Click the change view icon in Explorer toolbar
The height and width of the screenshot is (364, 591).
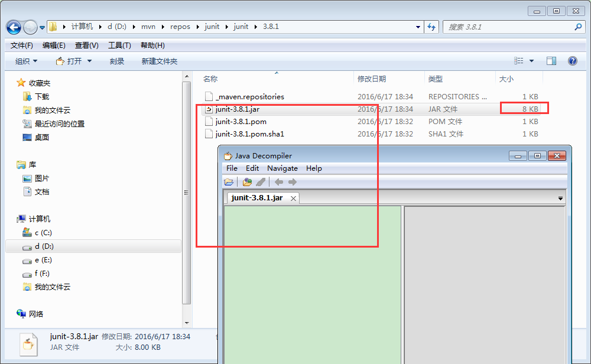519,61
